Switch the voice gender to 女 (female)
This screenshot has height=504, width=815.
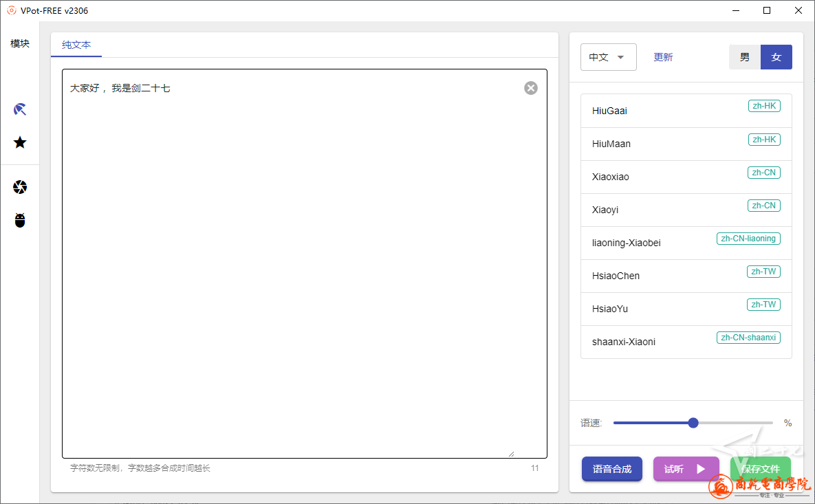tap(776, 57)
